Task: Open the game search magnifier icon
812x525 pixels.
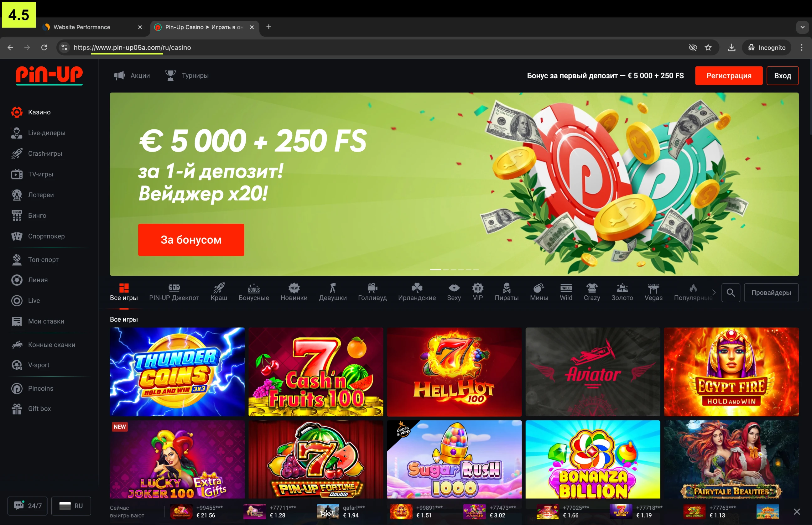Action: [731, 293]
